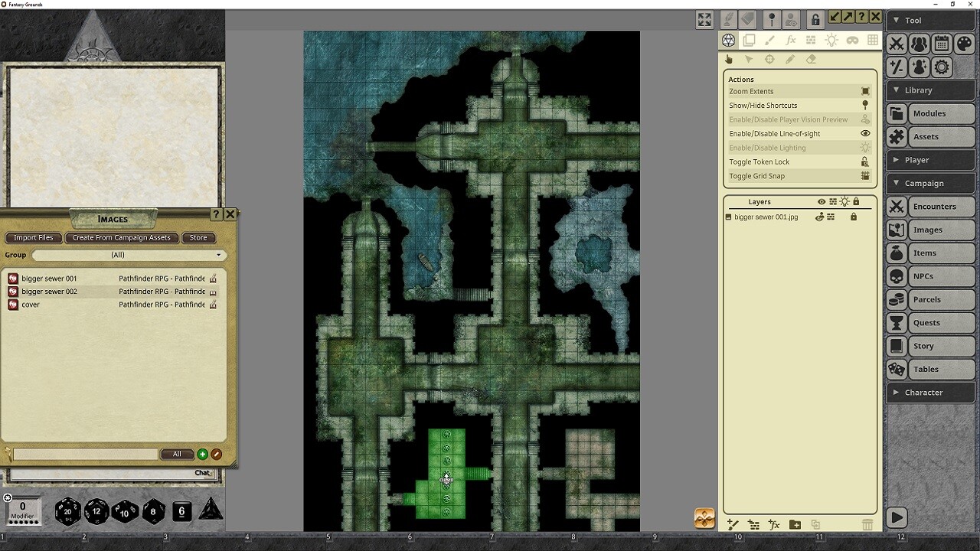Click the dice masks/fog icon in the top toolbar
Viewport: 980px width, 551px height.
(x=852, y=41)
